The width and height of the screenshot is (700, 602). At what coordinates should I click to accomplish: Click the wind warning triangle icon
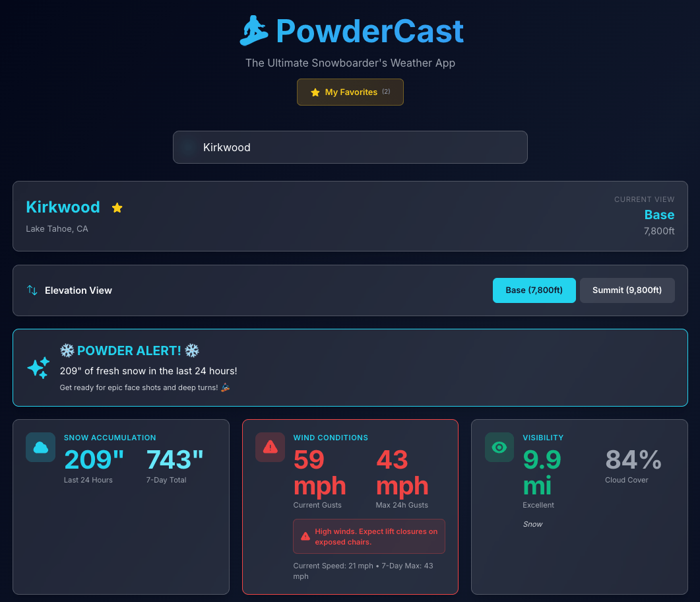pos(270,448)
